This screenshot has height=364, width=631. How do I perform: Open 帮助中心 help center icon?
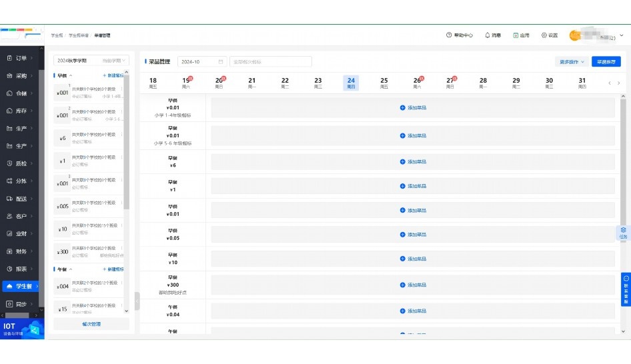[449, 35]
